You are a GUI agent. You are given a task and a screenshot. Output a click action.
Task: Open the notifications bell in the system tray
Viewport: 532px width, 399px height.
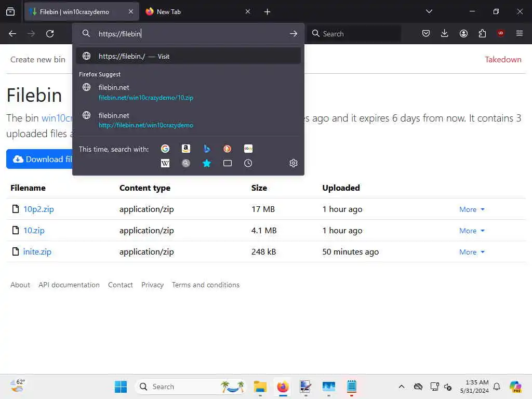[x=497, y=387]
